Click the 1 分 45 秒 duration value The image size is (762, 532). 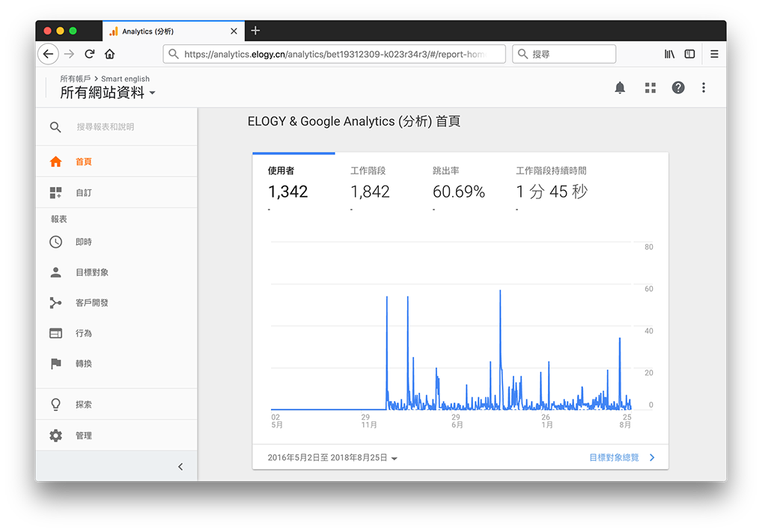click(x=552, y=192)
